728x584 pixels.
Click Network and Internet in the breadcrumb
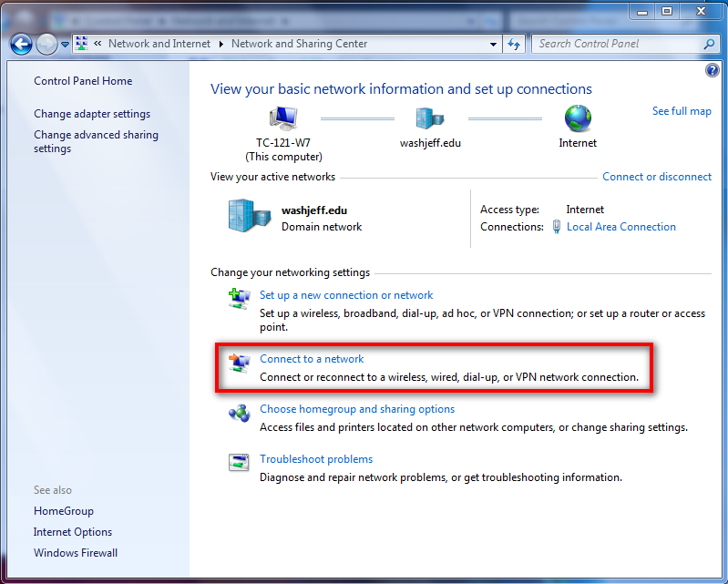159,44
